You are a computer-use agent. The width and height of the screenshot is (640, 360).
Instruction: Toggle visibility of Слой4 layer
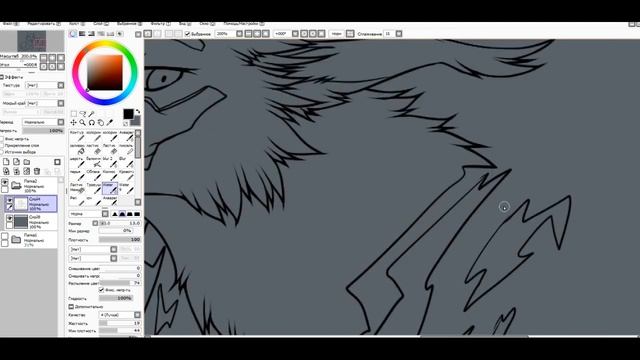coord(9,200)
